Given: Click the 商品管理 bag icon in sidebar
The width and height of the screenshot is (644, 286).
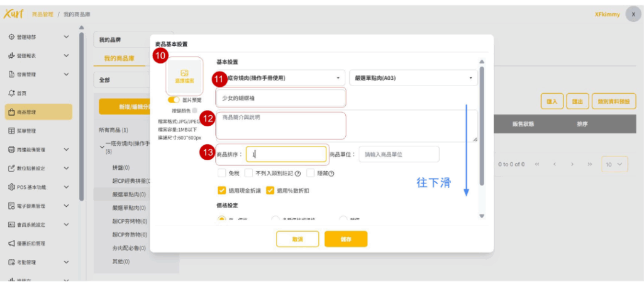Looking at the screenshot, I should (x=11, y=112).
